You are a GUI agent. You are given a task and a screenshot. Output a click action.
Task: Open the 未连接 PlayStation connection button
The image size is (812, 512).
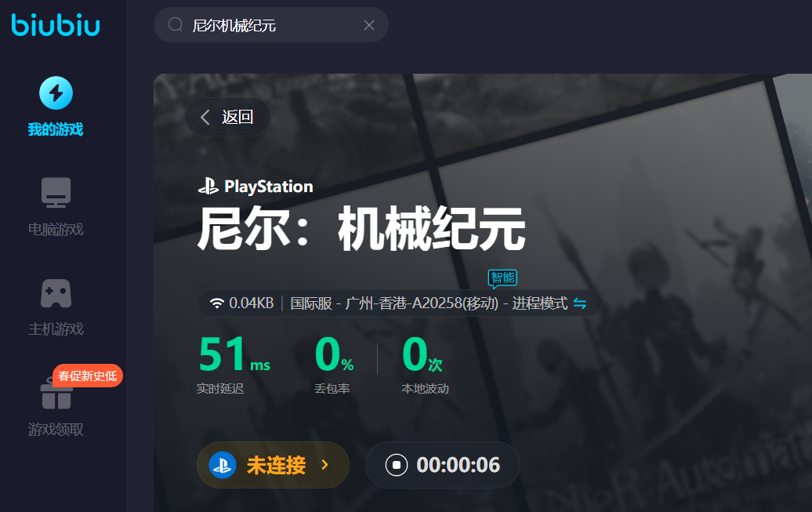click(x=273, y=465)
